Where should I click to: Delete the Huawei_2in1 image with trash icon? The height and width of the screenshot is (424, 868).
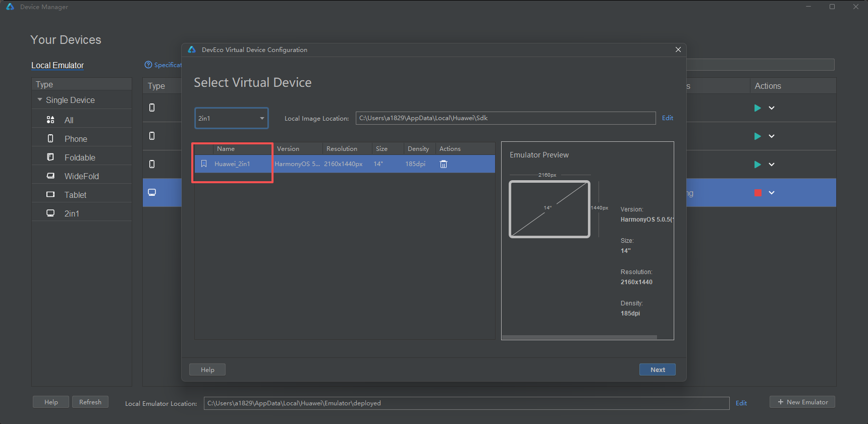coord(444,164)
